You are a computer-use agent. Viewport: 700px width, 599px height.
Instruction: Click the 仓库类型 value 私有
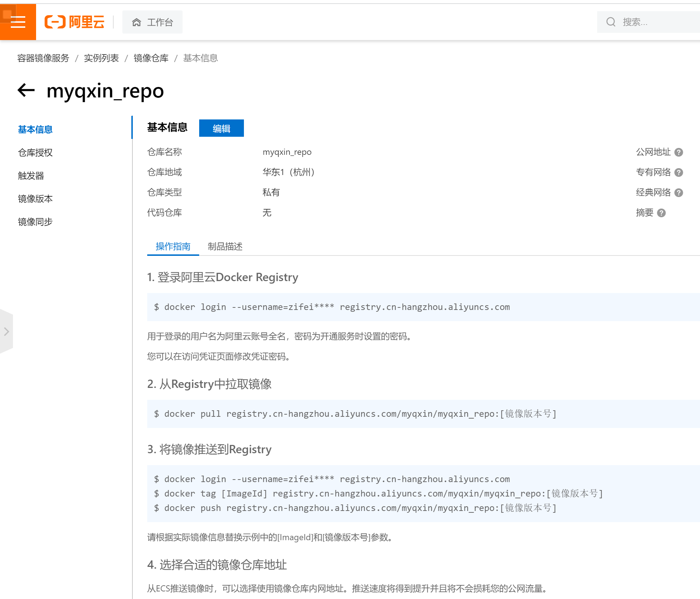click(271, 192)
